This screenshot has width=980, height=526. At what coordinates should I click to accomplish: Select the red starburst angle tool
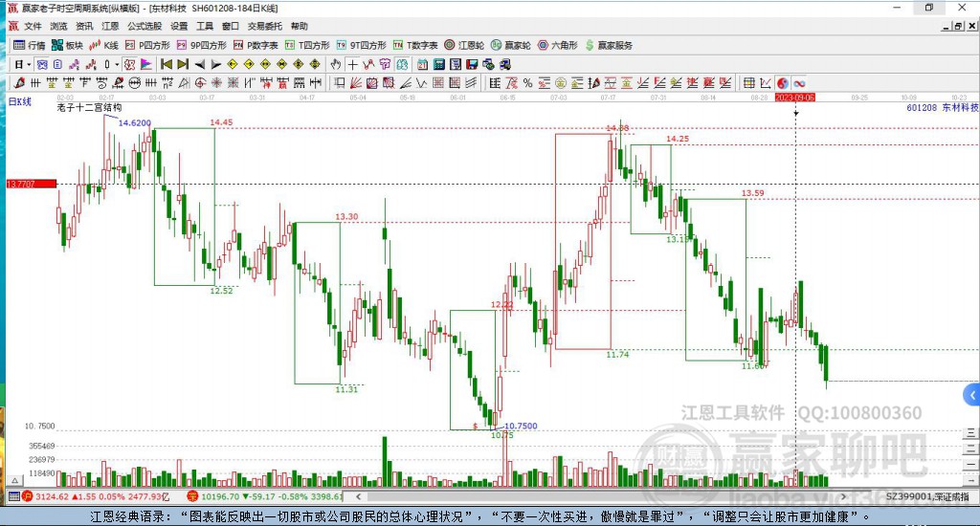(x=216, y=83)
